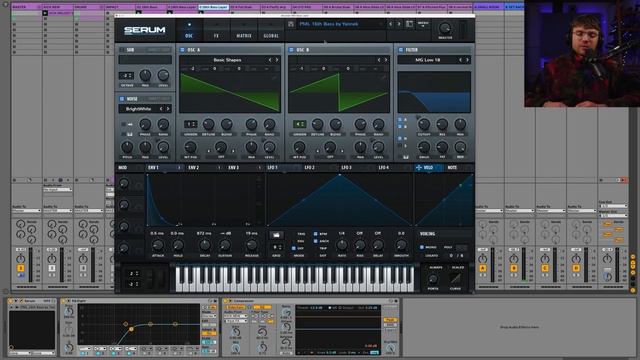Toggle LFO ANCH checkbox
Screen dimensions: 640x360
coord(316,241)
